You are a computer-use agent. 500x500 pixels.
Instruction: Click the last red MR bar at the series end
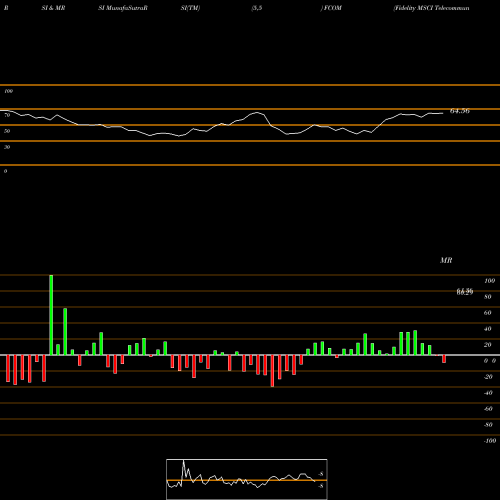[444, 359]
